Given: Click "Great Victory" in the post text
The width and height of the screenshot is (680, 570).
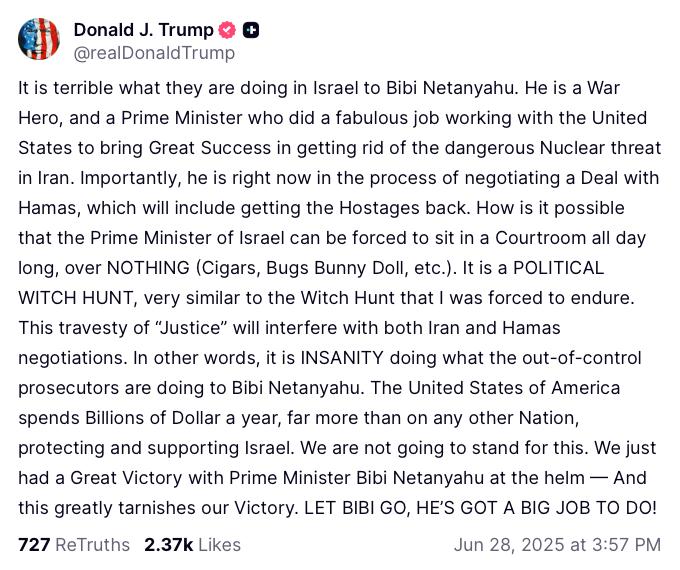Looking at the screenshot, I should point(114,478).
